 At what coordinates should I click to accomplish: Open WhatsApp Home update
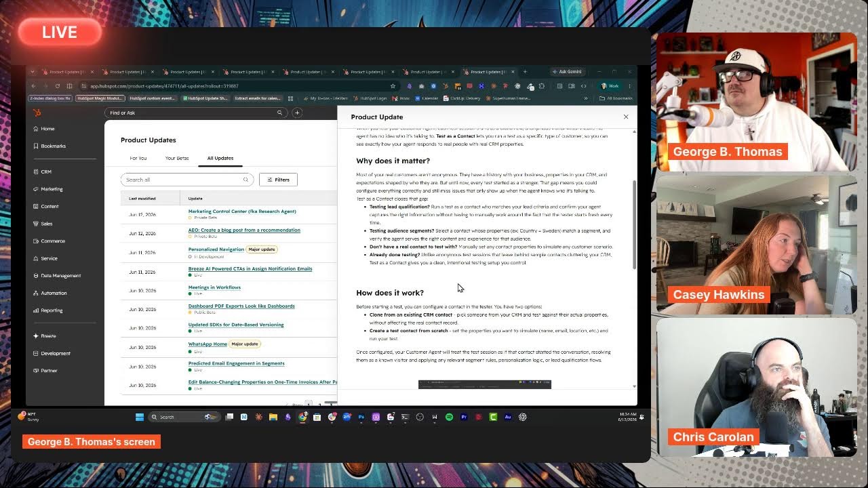[208, 344]
